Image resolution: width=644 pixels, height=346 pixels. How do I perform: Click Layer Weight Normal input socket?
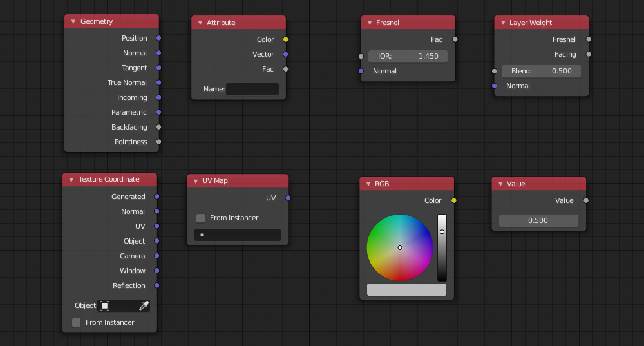(495, 86)
